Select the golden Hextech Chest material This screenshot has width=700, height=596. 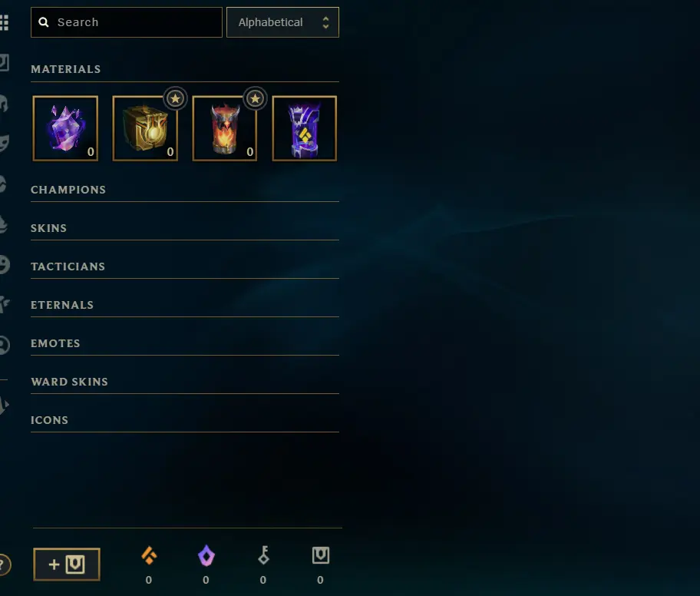click(145, 129)
